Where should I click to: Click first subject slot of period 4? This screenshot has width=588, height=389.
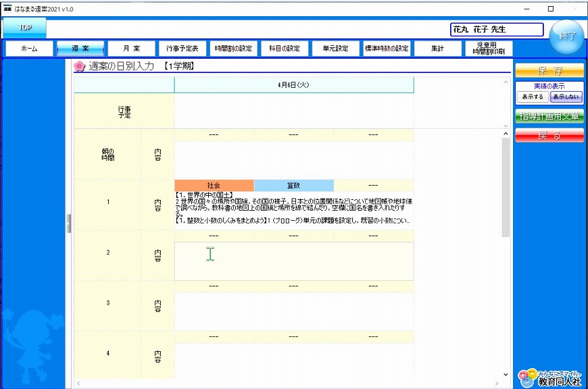tap(214, 337)
